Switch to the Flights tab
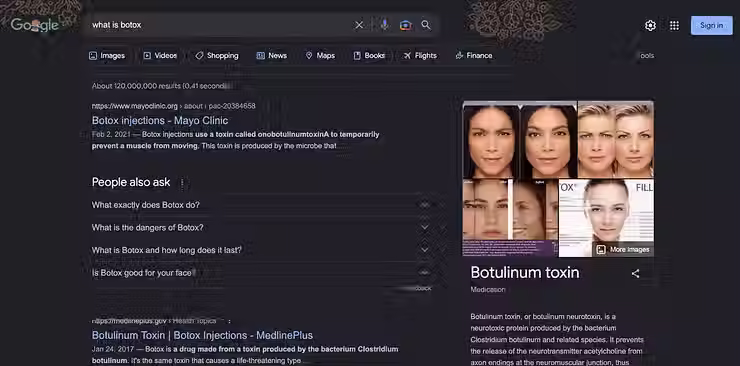This screenshot has height=366, width=740. 420,56
